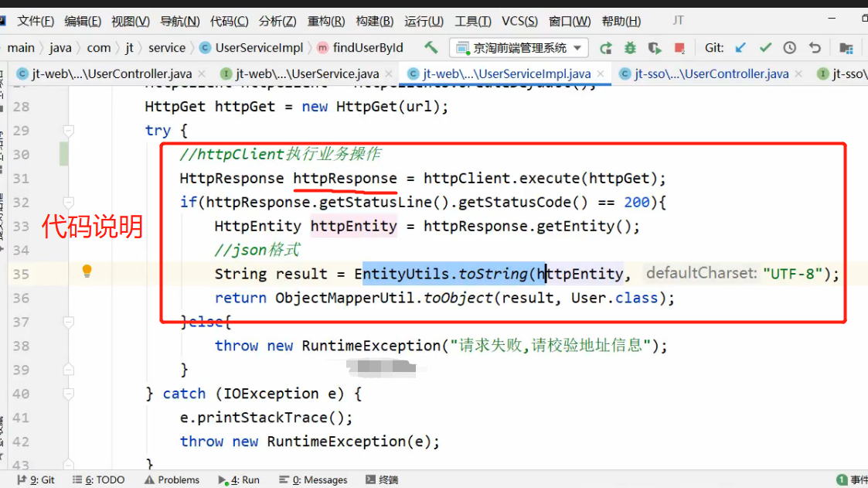Viewport: 868px width, 488px height.
Task: Click the com breadcrumb
Action: (x=98, y=48)
